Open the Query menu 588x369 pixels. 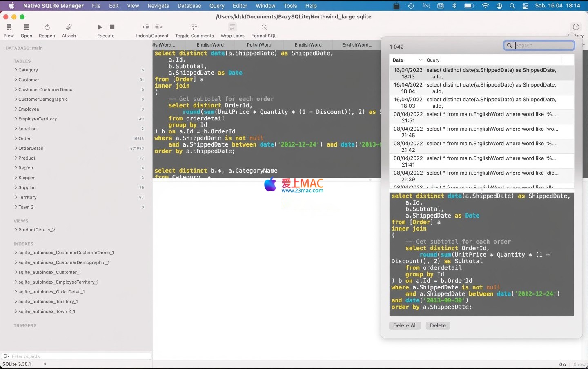[x=217, y=6]
